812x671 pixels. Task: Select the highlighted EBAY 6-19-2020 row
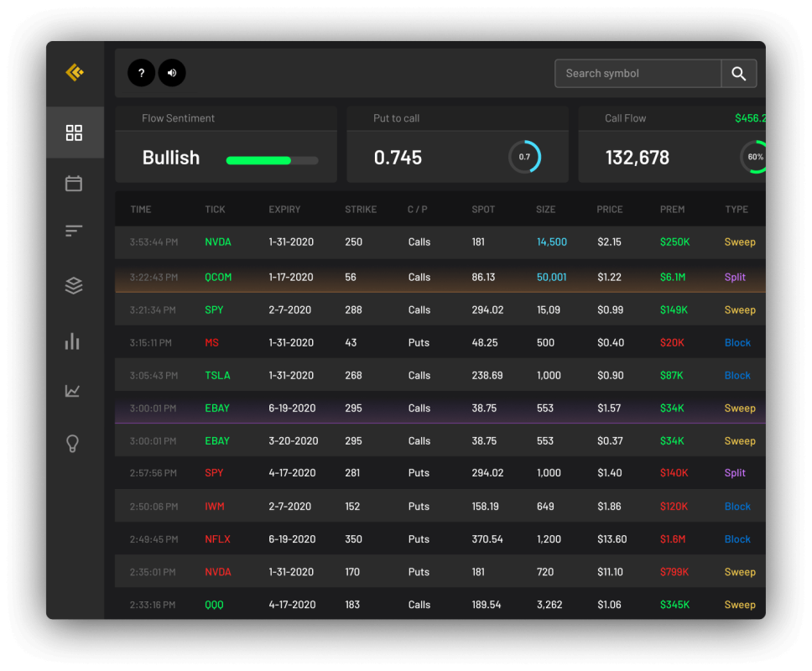tap(440, 408)
